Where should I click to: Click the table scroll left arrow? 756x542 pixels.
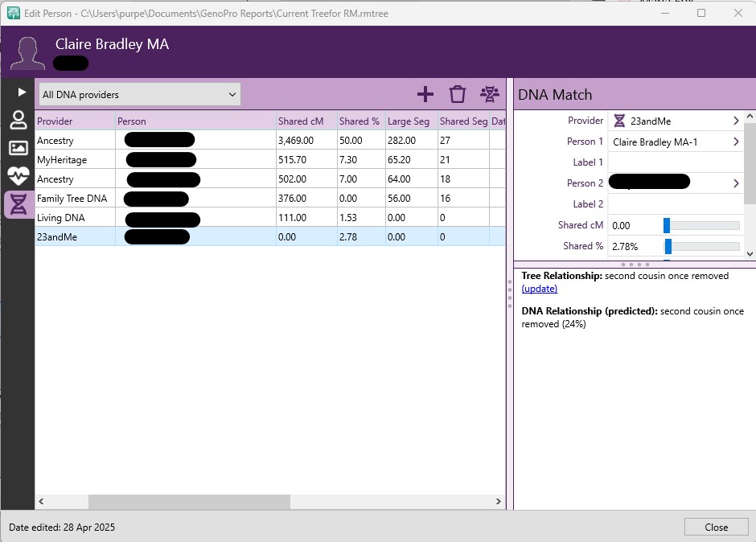pos(42,502)
